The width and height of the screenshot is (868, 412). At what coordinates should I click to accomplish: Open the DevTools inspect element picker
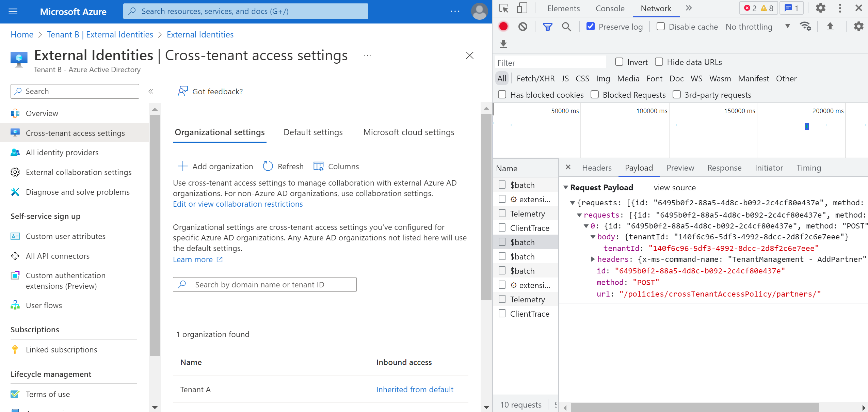pyautogui.click(x=503, y=8)
